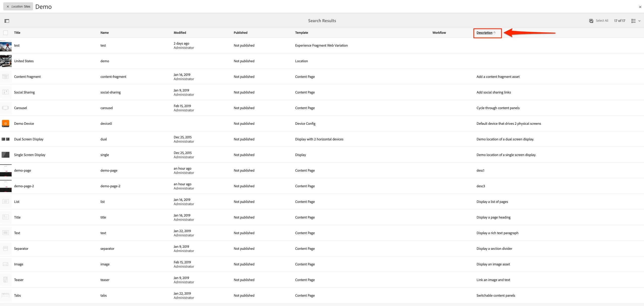
Task: Check the select-all checkbox in table header
Action: pos(6,33)
